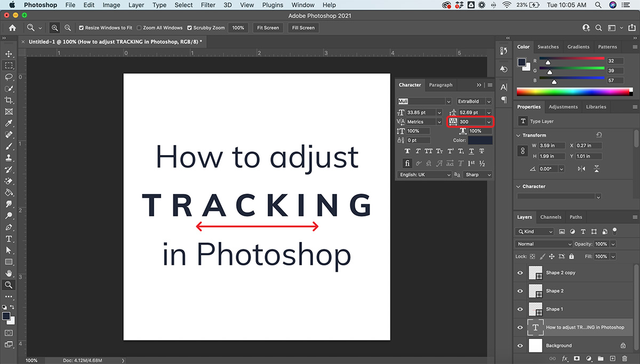Hide the Shape 2 copy layer

point(520,273)
